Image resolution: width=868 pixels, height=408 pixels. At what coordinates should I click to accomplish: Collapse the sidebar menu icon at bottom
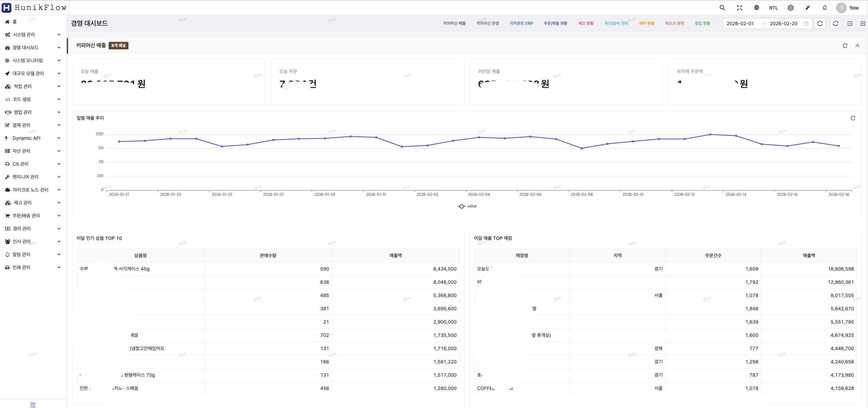33,405
